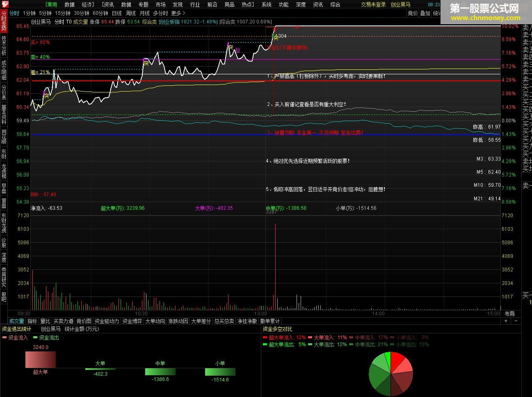Open the 成交明细 sidebar tab
532x397 pixels.
coord(4,71)
